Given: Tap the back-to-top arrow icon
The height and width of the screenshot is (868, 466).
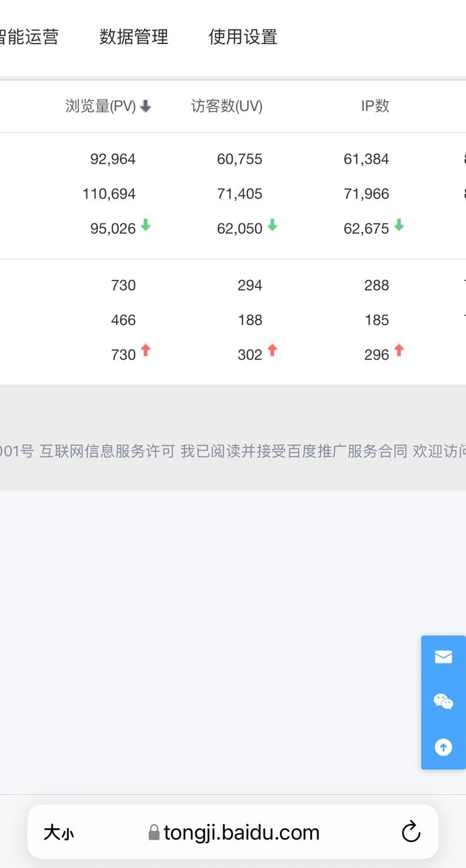Looking at the screenshot, I should pyautogui.click(x=443, y=747).
